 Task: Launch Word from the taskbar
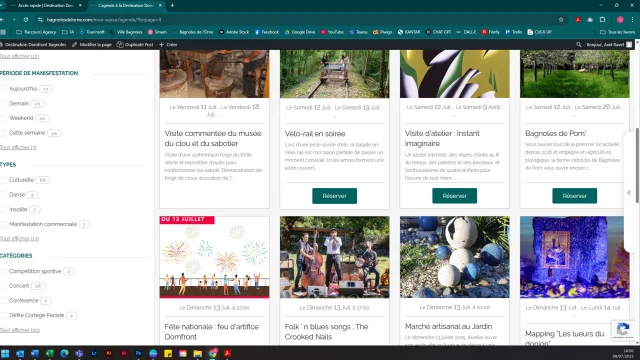click(35, 353)
